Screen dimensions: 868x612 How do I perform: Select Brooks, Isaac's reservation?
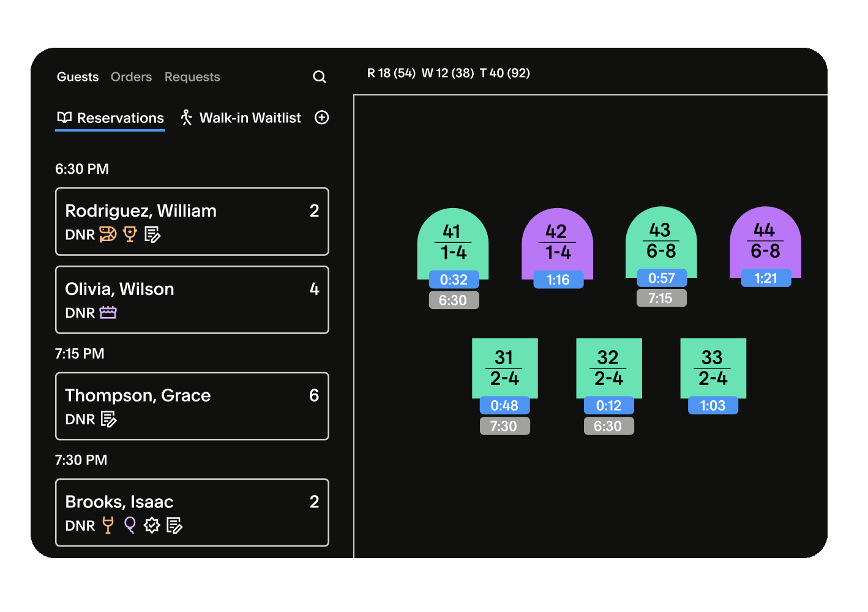pos(192,512)
